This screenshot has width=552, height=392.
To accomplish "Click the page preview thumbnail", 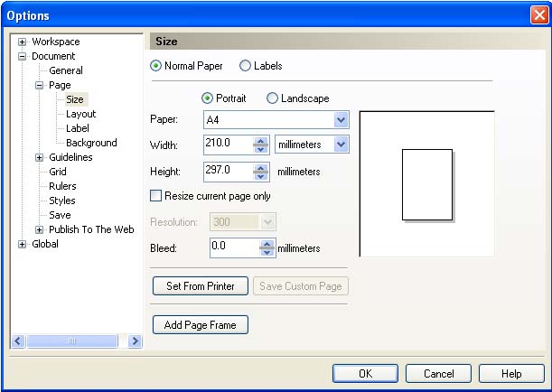I will (x=427, y=185).
